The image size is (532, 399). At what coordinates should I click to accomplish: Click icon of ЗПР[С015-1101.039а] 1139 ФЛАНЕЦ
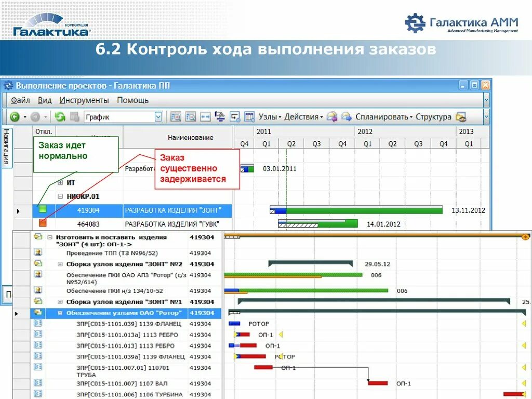pyautogui.click(x=38, y=356)
